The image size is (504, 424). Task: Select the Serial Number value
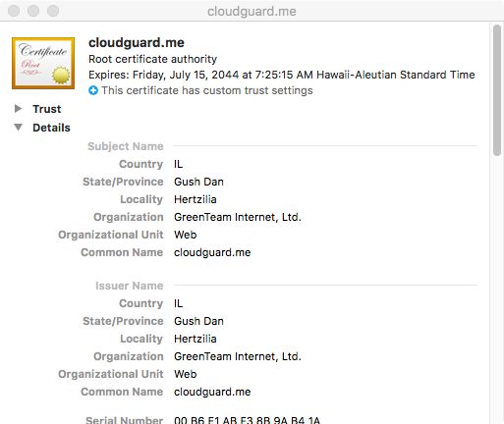click(x=247, y=420)
